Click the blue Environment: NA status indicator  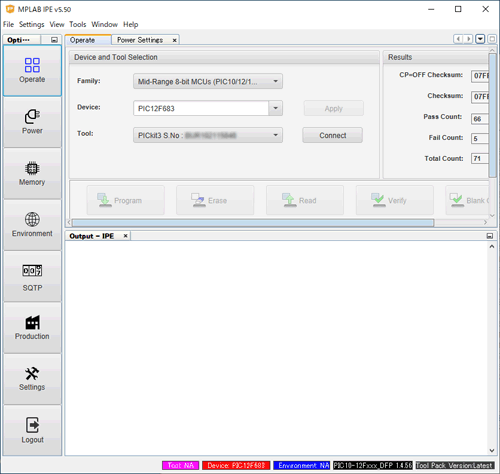pos(302,465)
